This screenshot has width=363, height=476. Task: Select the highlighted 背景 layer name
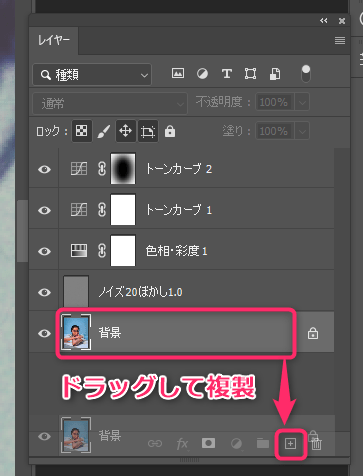tap(110, 333)
